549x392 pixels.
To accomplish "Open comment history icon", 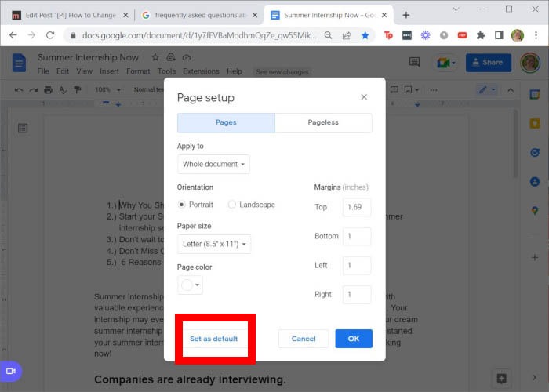I will (x=415, y=62).
